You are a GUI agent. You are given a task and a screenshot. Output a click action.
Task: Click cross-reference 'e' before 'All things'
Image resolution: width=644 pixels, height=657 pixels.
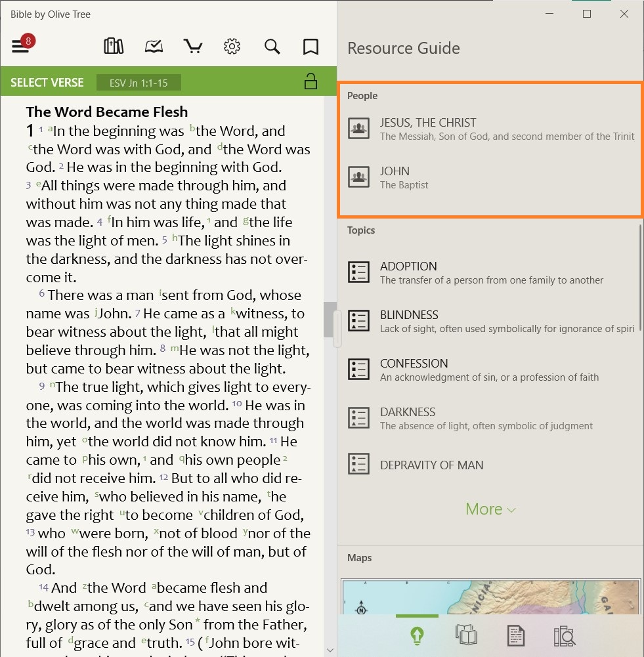(39, 183)
